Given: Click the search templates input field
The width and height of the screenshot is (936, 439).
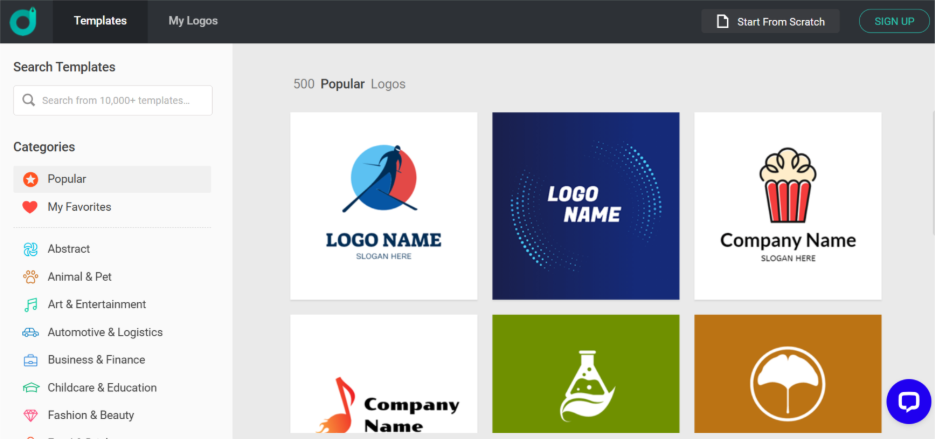Looking at the screenshot, I should (x=113, y=100).
